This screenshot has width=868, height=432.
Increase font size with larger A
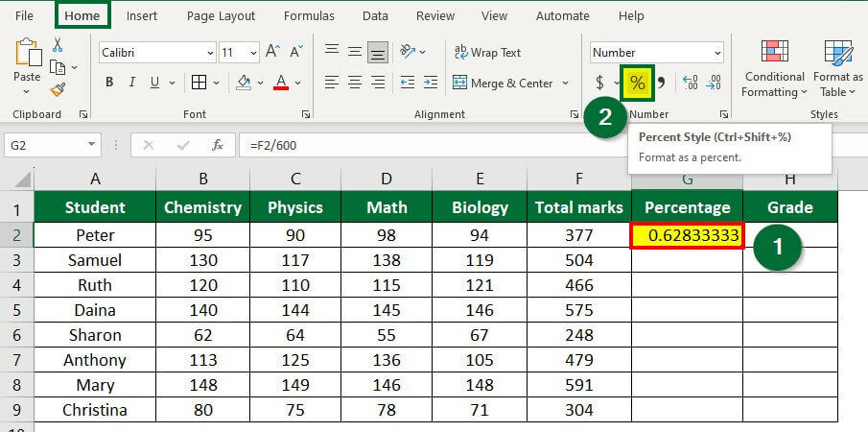click(x=273, y=52)
